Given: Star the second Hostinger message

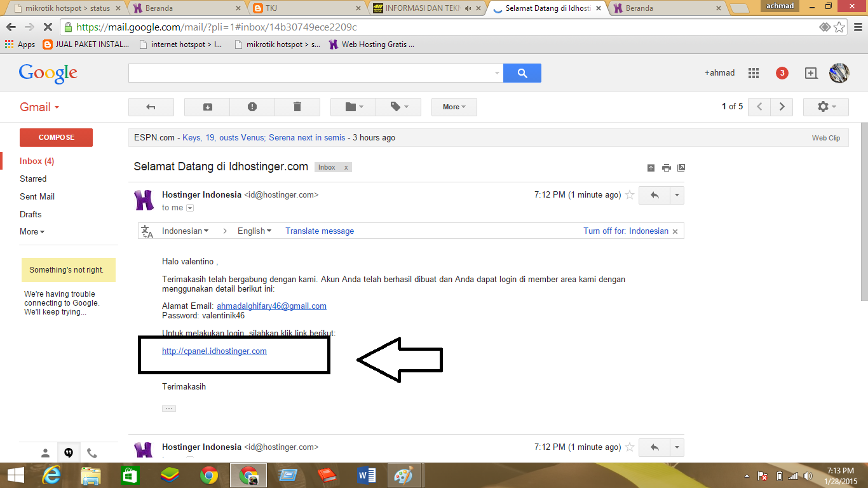Looking at the screenshot, I should (630, 447).
